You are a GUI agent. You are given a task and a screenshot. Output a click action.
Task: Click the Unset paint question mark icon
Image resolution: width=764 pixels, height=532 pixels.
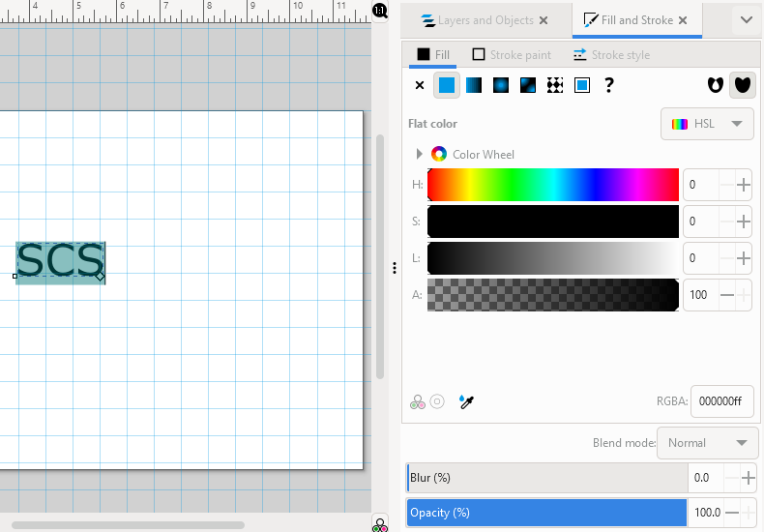click(x=609, y=85)
